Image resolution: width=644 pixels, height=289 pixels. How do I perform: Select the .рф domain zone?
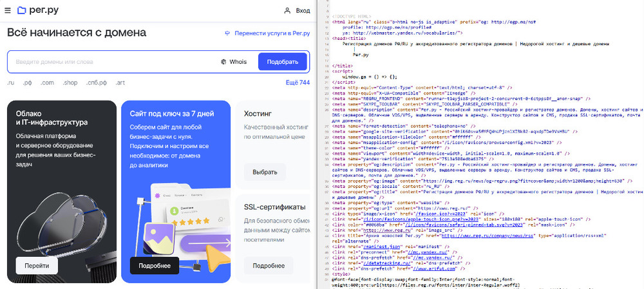(28, 83)
